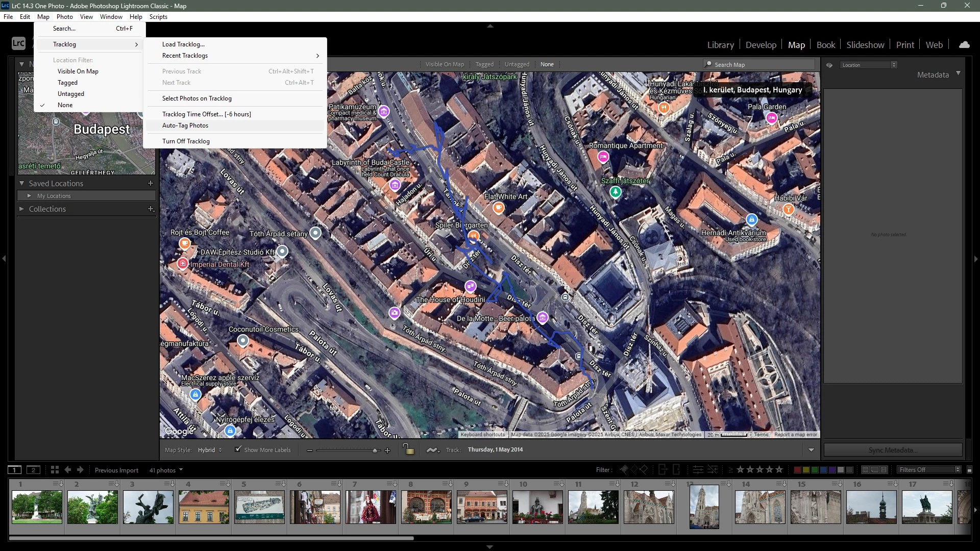Click the cloud sync status icon

[x=964, y=45]
